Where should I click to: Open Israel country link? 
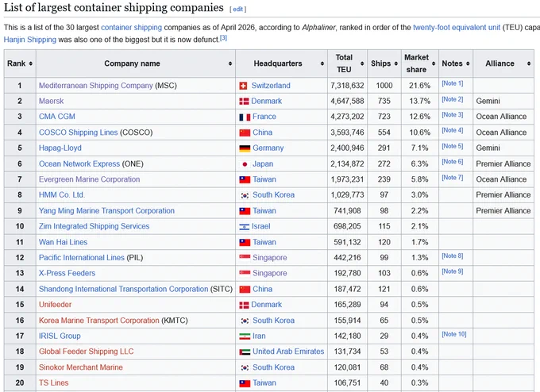[x=260, y=226]
